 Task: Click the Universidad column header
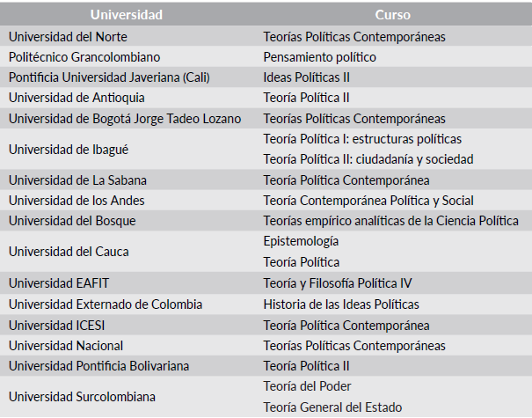coord(127,15)
